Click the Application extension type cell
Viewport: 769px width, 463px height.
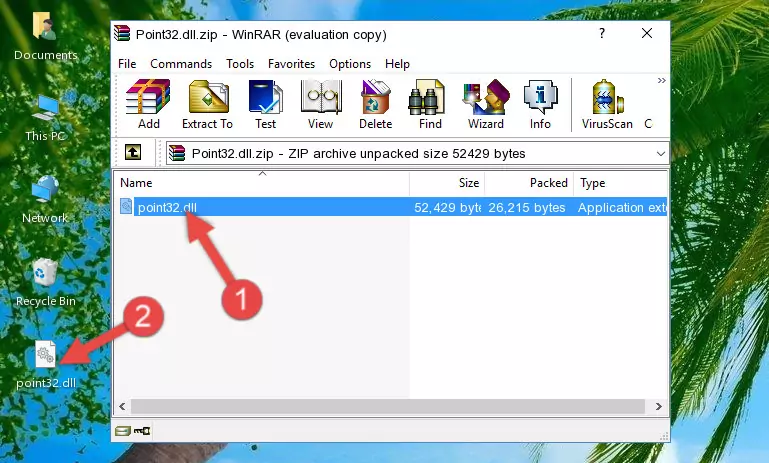622,207
